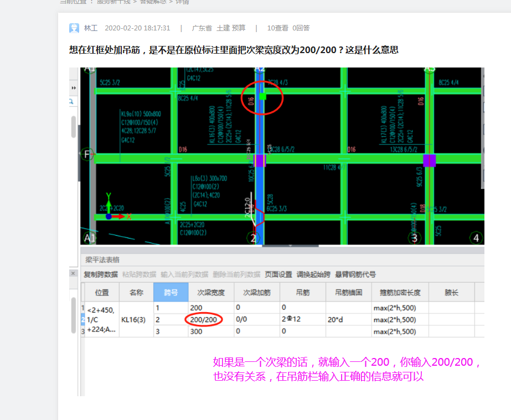This screenshot has height=420, width=511.
Task: Click the 11C28 4/7 rebar annotation
Action: 335,168
